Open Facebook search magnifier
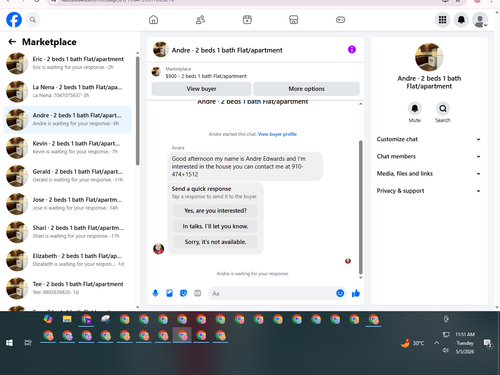 point(33,20)
